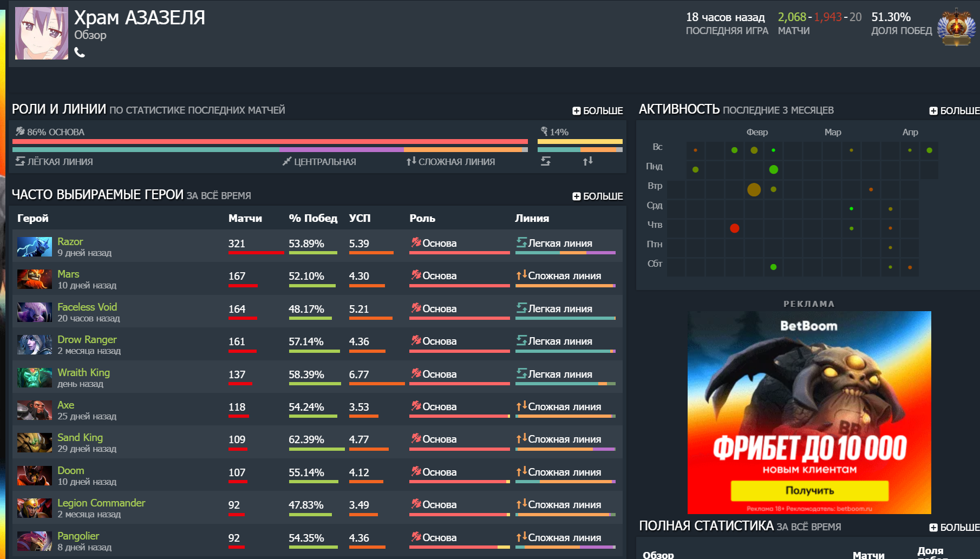Viewport: 980px width, 559px height.
Task: Expand БОЛЬШЕ for Активность section
Action: (955, 110)
